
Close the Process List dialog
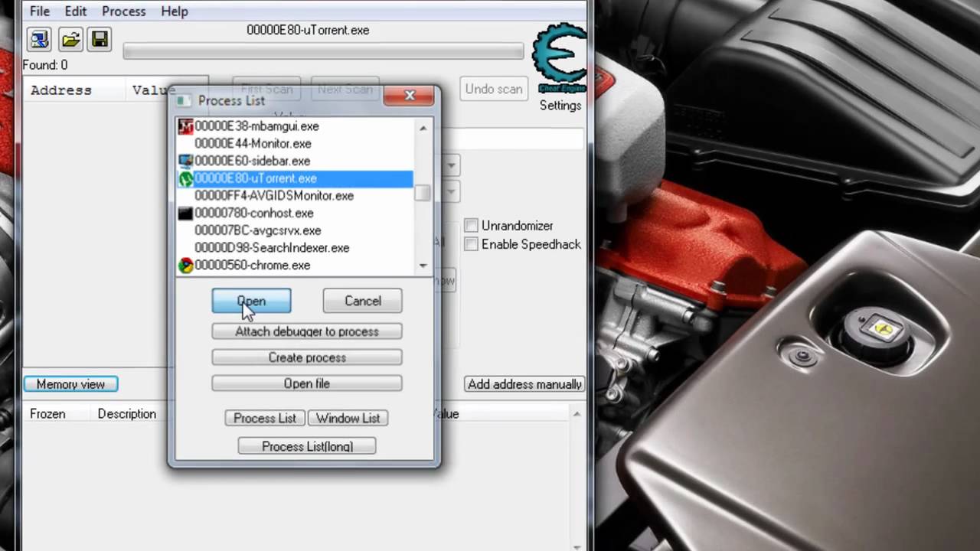[410, 96]
